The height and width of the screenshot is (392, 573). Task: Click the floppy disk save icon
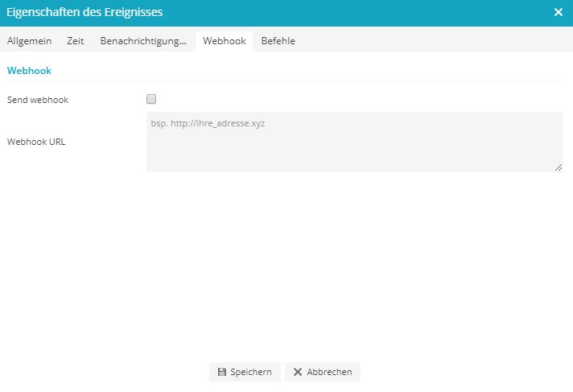[x=222, y=372]
